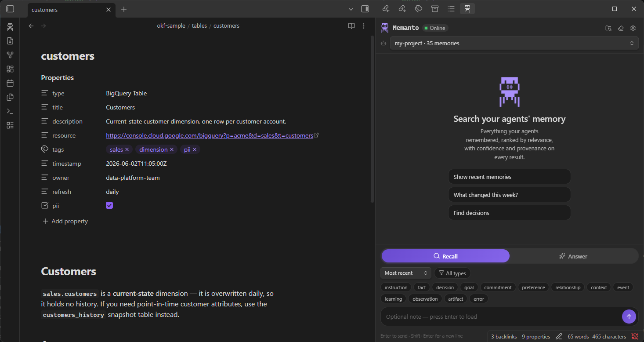Switch to Recall mode

[445, 256]
